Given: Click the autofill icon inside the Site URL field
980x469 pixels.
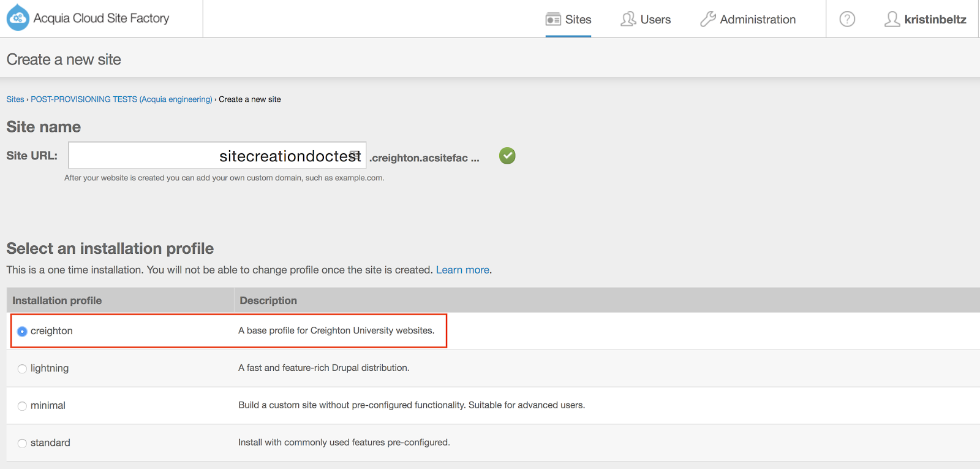Looking at the screenshot, I should click(355, 155).
